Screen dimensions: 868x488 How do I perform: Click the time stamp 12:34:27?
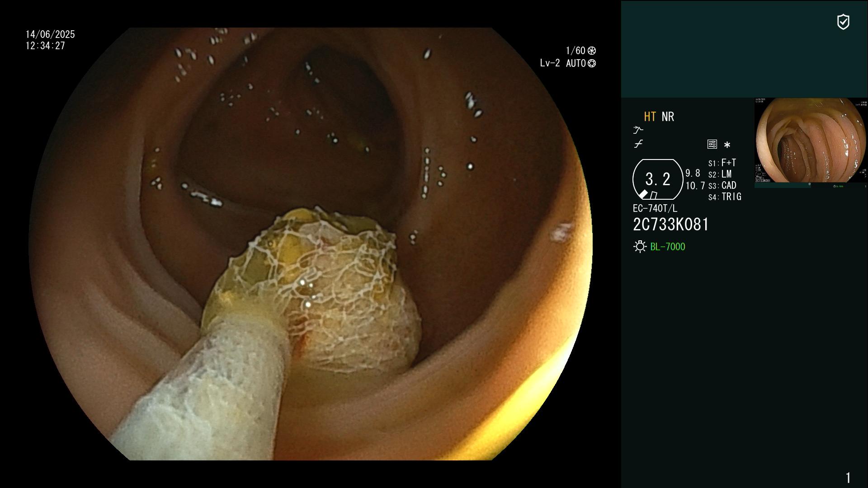(45, 46)
